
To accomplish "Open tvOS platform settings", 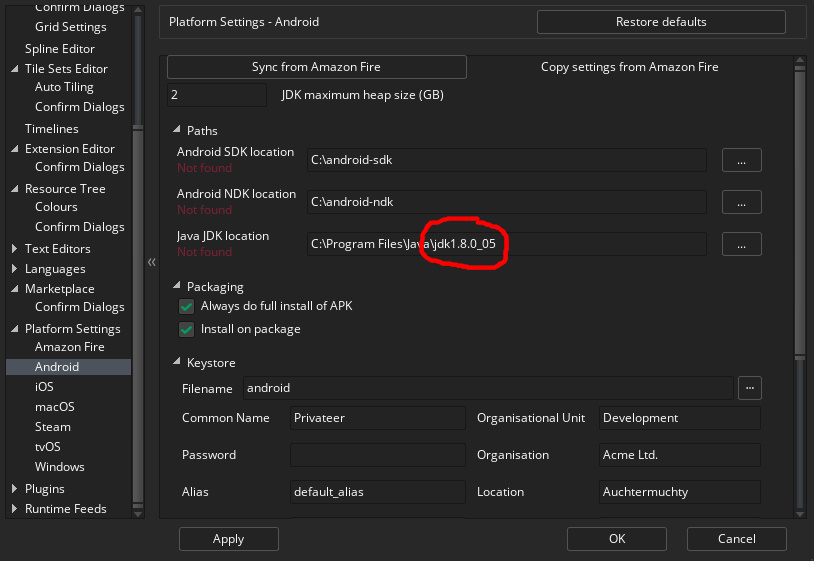I will coord(48,447).
